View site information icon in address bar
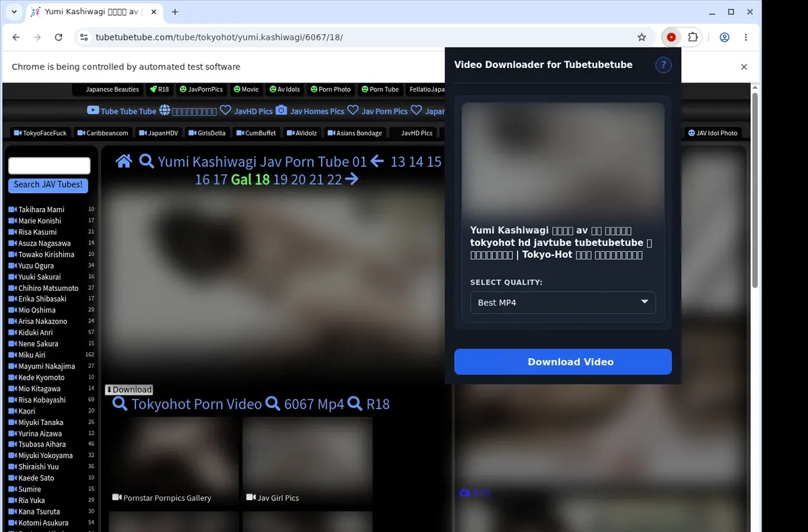This screenshot has width=808, height=532. point(83,38)
